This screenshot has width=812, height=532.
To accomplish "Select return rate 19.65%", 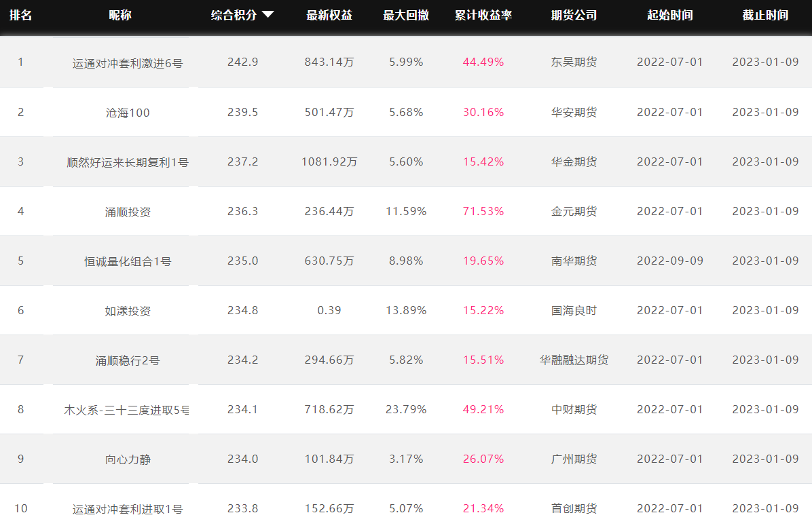I will tap(483, 261).
